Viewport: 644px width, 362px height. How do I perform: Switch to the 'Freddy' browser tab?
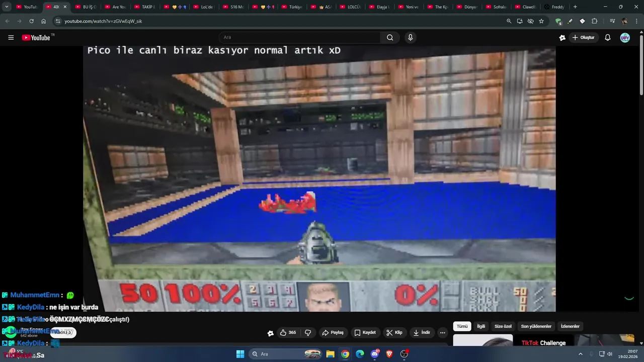[554, 7]
